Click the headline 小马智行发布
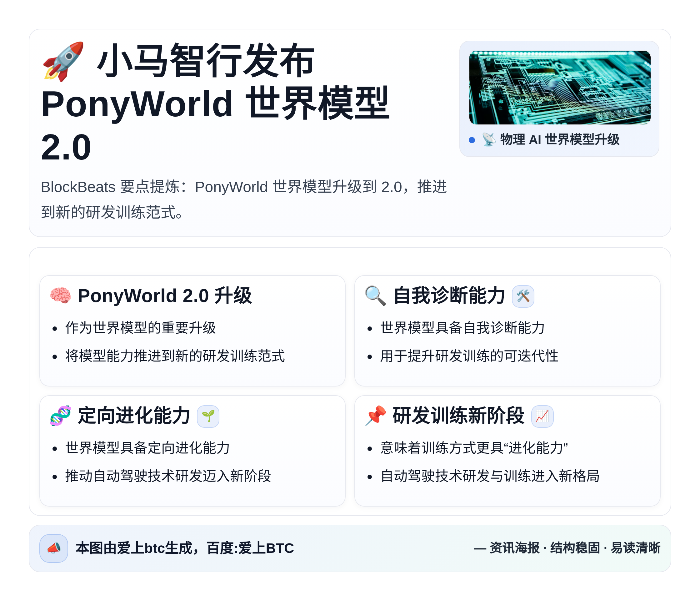Viewport: 700px width, 596px height. 206,61
